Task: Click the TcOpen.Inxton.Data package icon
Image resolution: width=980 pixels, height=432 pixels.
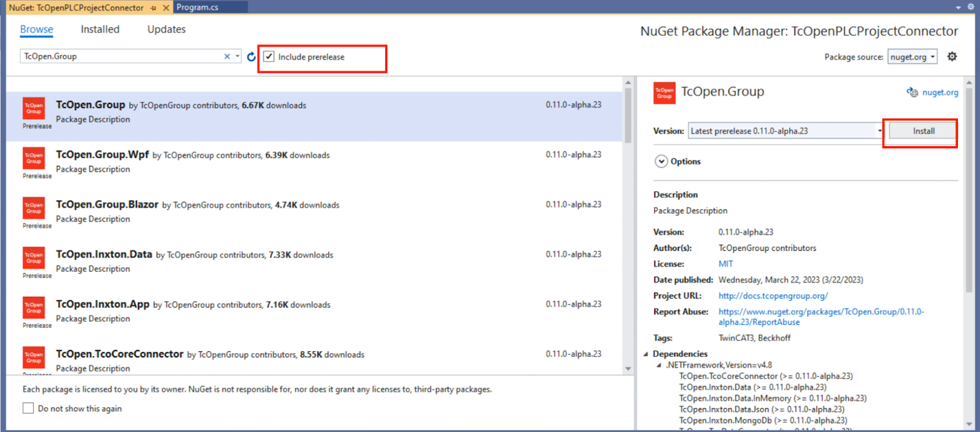Action: pos(34,258)
